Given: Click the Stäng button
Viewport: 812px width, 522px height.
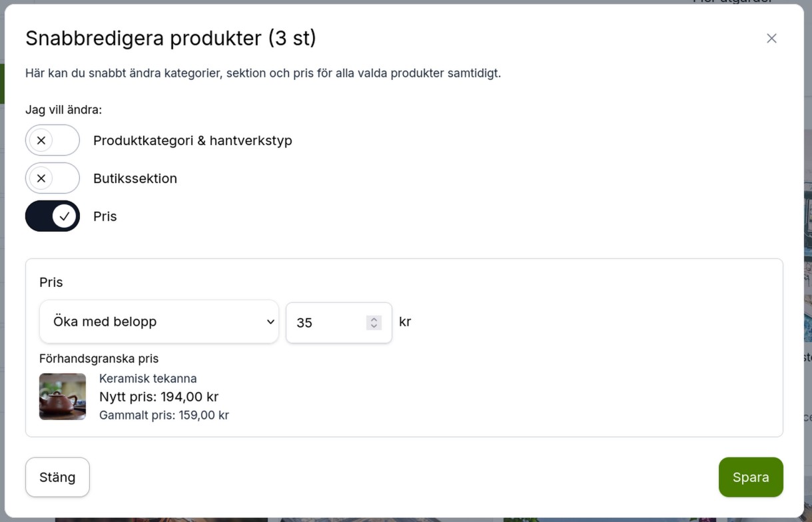Looking at the screenshot, I should click(57, 477).
